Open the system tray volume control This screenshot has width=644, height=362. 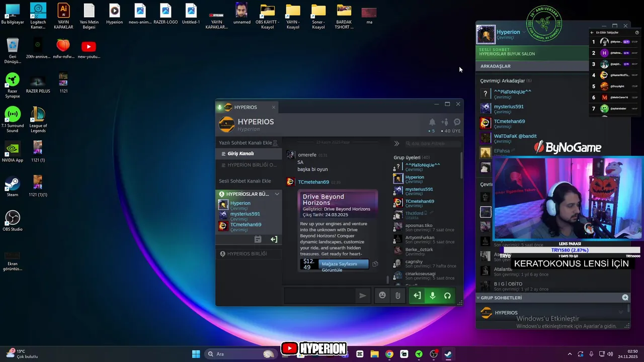point(610,354)
